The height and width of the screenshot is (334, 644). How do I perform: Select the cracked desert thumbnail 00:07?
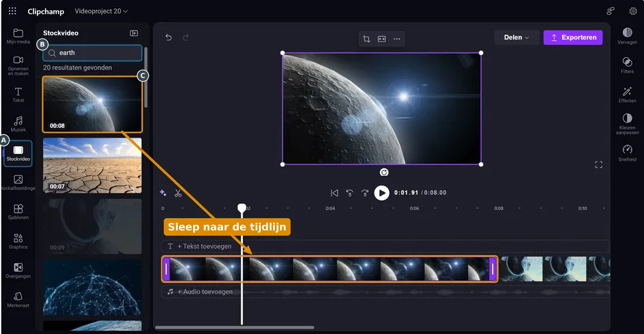click(92, 166)
